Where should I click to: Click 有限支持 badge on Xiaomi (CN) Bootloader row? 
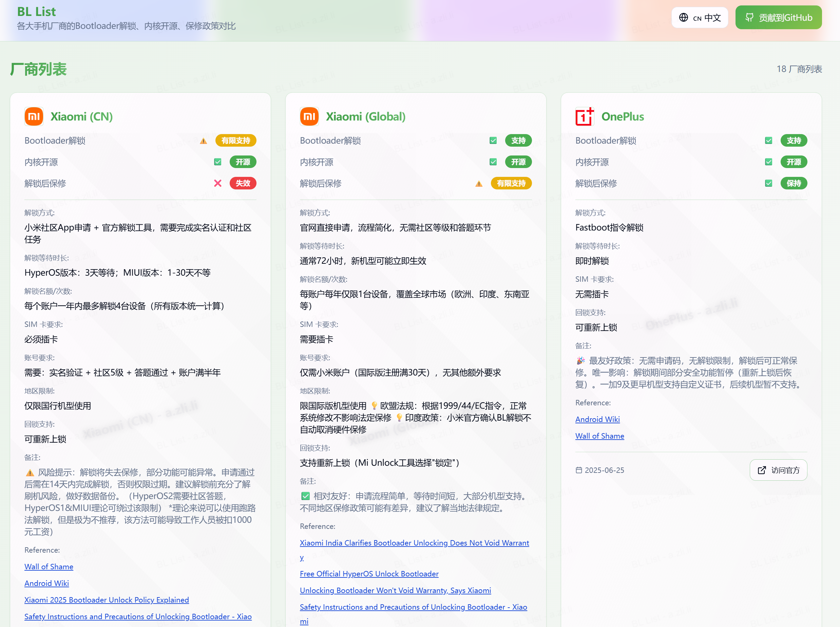(x=236, y=141)
